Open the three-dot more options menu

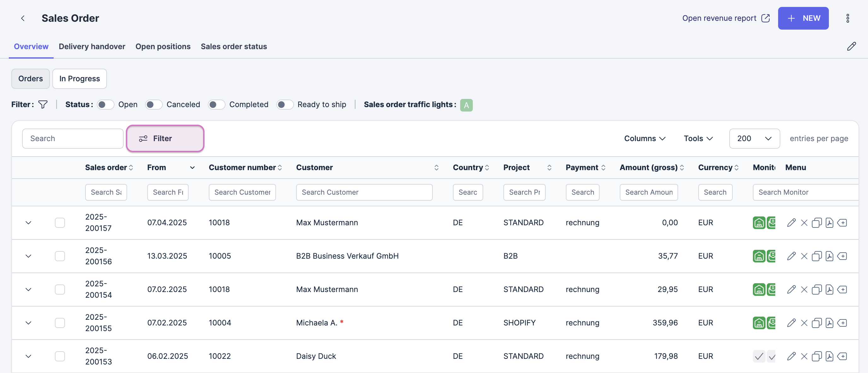tap(847, 18)
